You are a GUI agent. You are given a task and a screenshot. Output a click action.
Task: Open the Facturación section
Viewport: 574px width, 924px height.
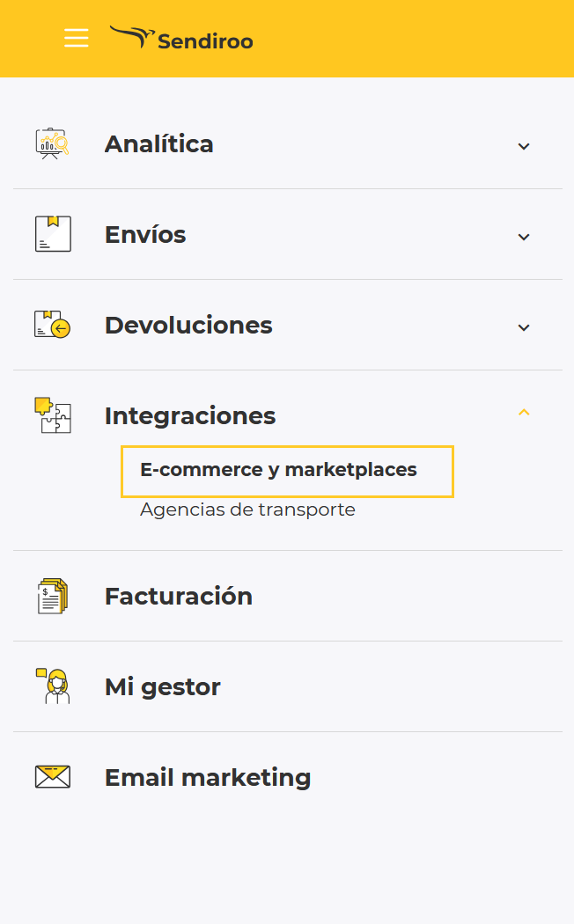tap(179, 596)
